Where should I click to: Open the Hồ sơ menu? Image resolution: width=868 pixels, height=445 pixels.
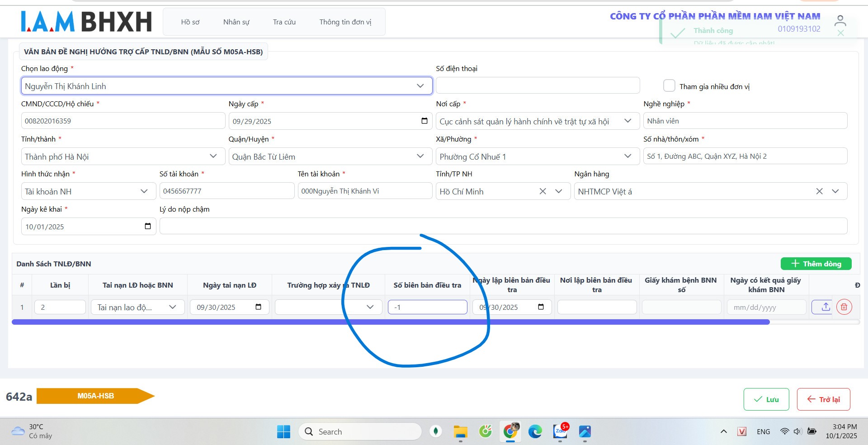[x=190, y=22]
